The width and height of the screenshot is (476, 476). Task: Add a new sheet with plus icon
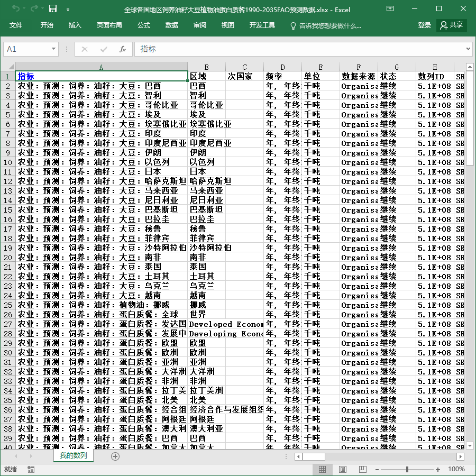tap(115, 456)
